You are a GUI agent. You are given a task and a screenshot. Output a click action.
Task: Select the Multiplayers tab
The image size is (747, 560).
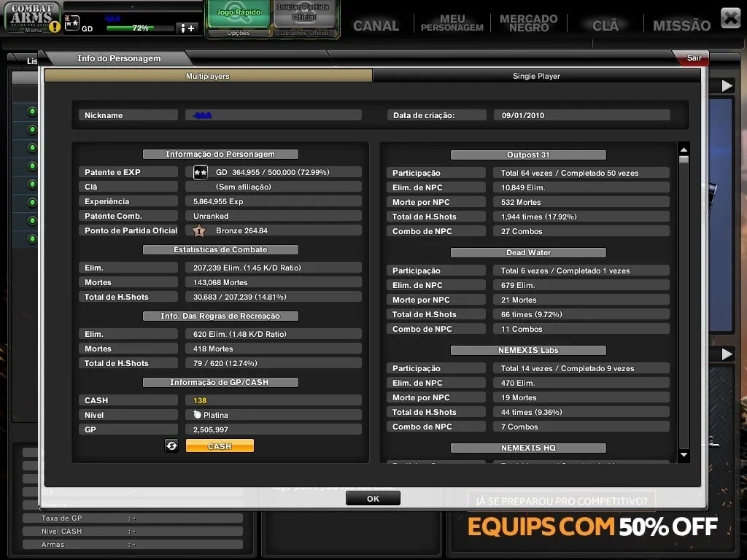[208, 76]
